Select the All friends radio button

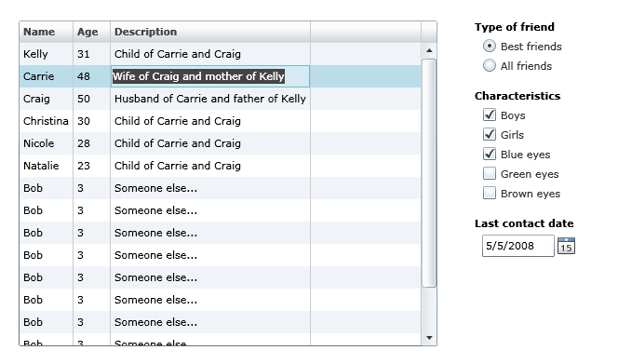[x=490, y=65]
